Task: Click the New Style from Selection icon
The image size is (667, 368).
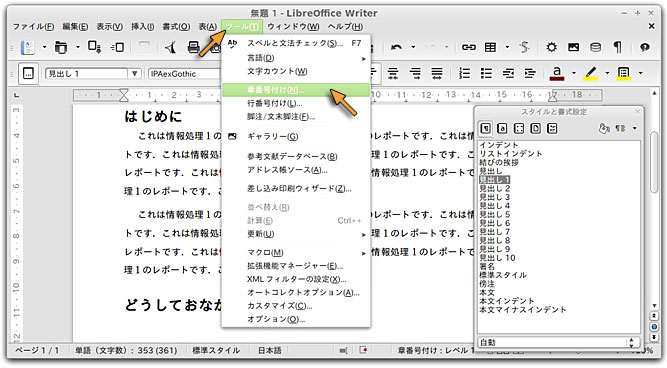Action: point(621,128)
